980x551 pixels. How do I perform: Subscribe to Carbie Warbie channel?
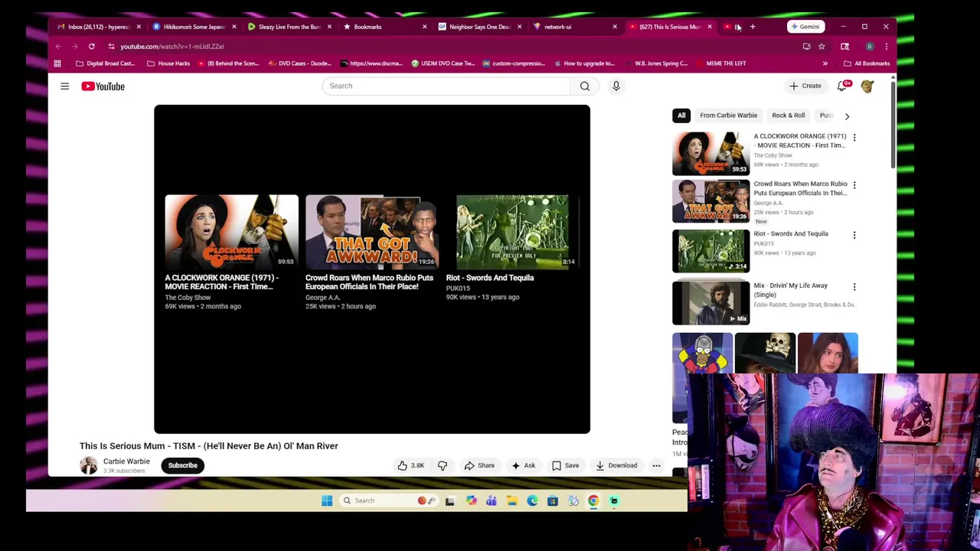pos(183,465)
